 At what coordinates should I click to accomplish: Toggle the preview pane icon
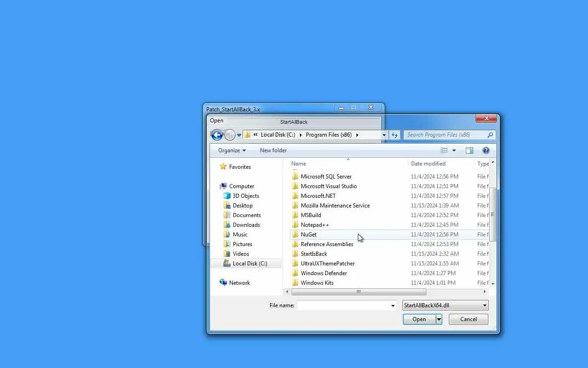click(x=469, y=150)
